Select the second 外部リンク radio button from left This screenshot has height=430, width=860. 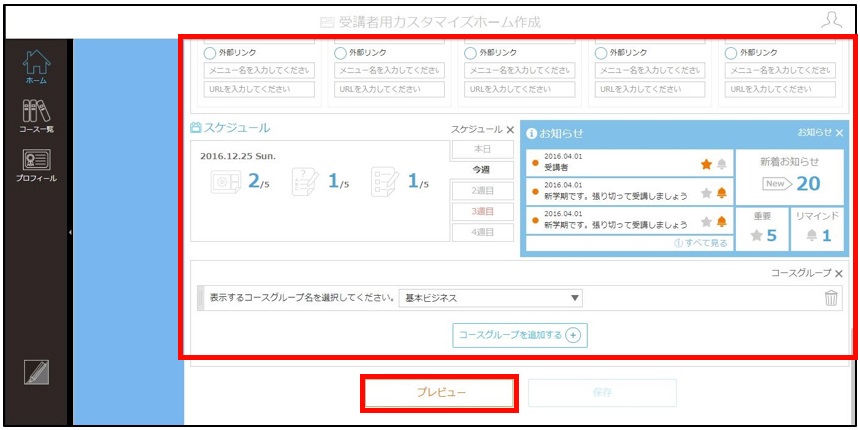(340, 53)
